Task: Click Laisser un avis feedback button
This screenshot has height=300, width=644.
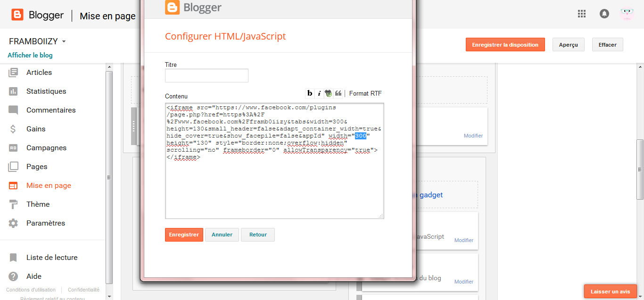Action: pyautogui.click(x=611, y=292)
